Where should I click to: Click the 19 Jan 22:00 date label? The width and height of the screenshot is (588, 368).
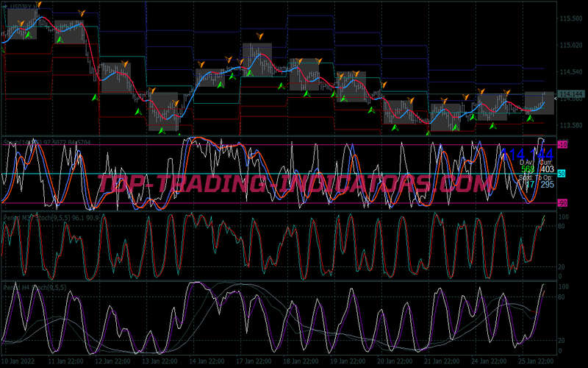(348, 361)
